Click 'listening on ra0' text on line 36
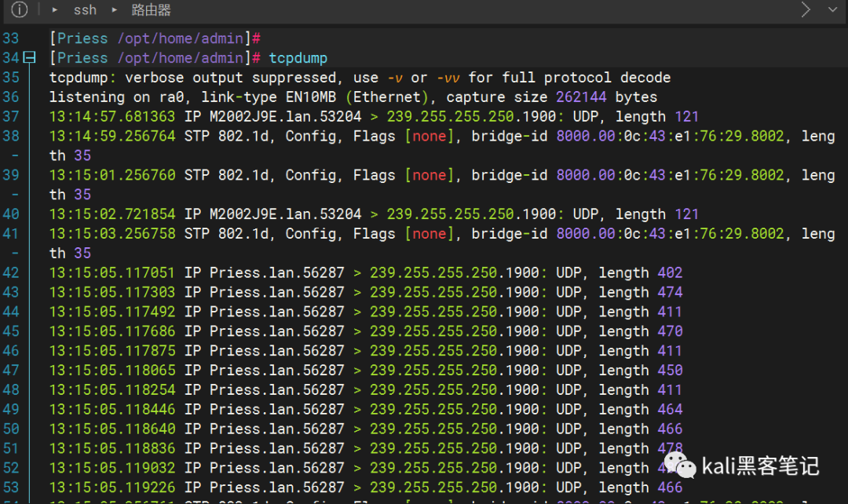This screenshot has height=504, width=848. (x=116, y=97)
